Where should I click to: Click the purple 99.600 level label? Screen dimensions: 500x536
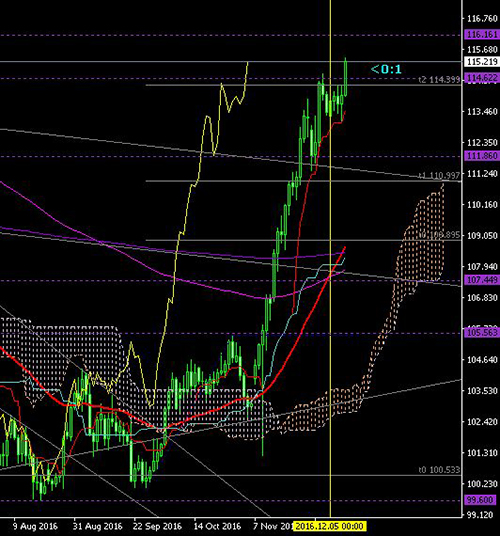(x=481, y=500)
